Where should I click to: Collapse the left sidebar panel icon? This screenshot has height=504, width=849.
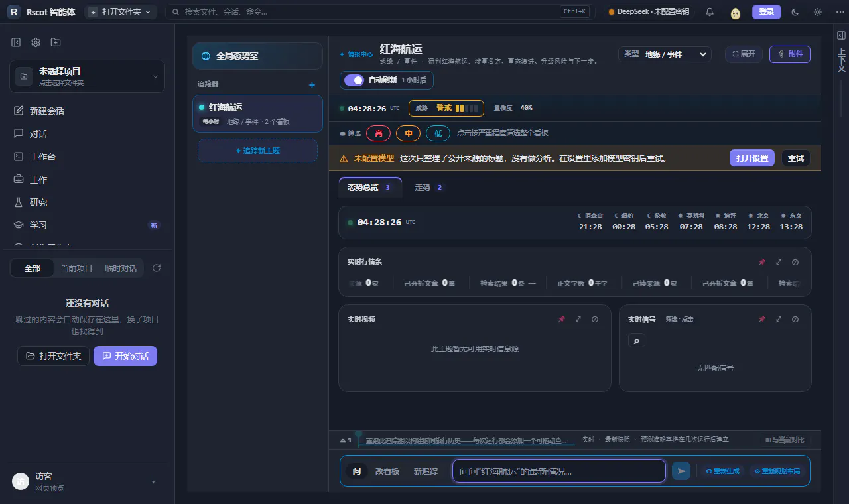click(x=16, y=42)
